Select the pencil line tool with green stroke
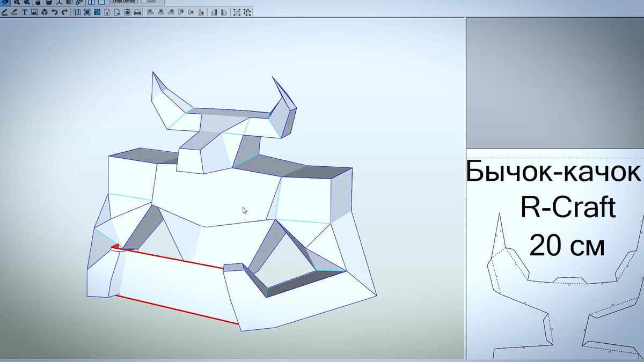Screen dimensions: 644x362 click(x=4, y=12)
